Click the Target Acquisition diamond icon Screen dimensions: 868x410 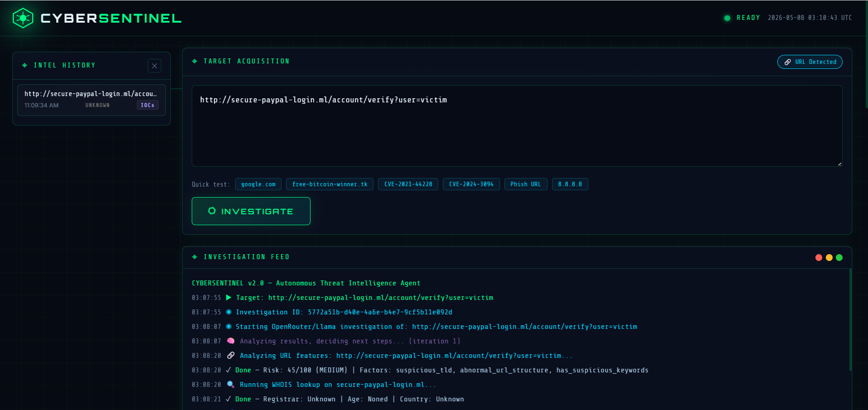pyautogui.click(x=194, y=61)
